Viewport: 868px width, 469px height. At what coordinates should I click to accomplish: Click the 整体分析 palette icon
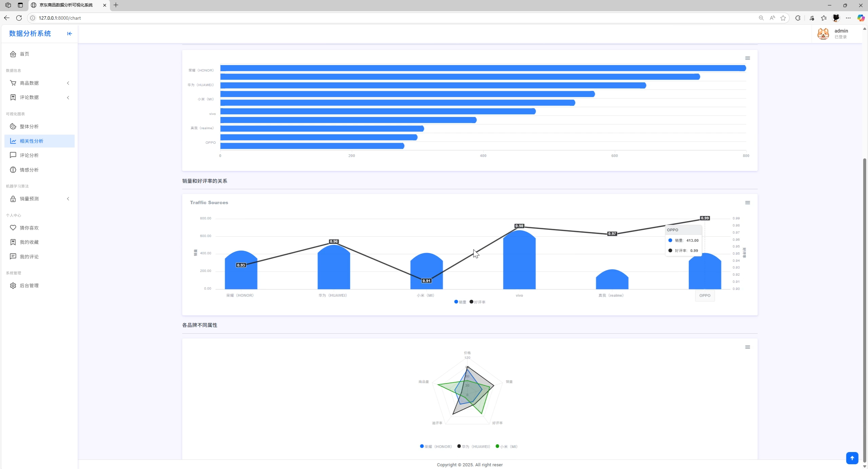(13, 126)
